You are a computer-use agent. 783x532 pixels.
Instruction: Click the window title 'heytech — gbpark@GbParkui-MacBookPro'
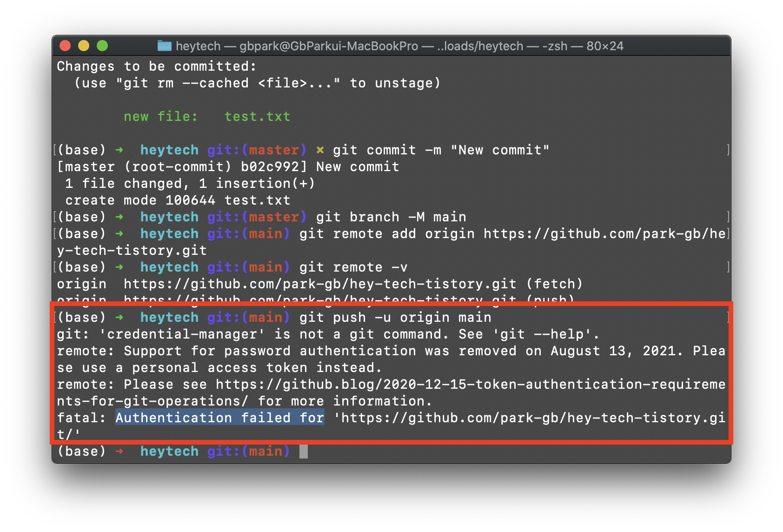(297, 46)
